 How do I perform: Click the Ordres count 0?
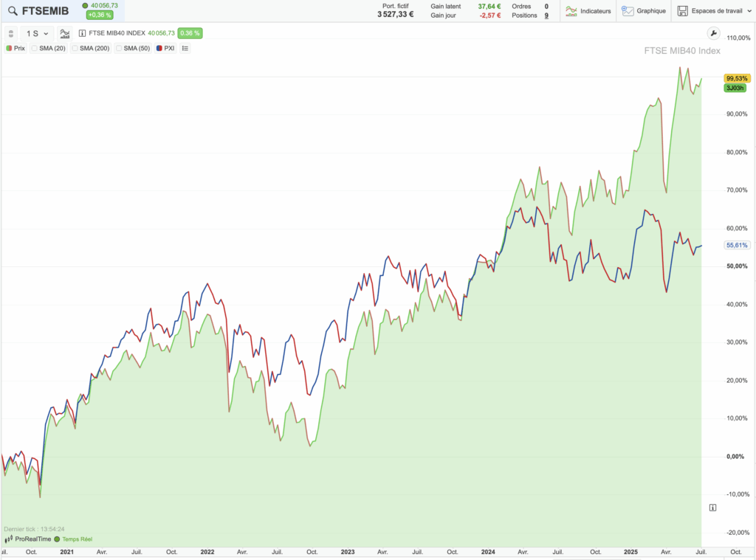(x=546, y=6)
